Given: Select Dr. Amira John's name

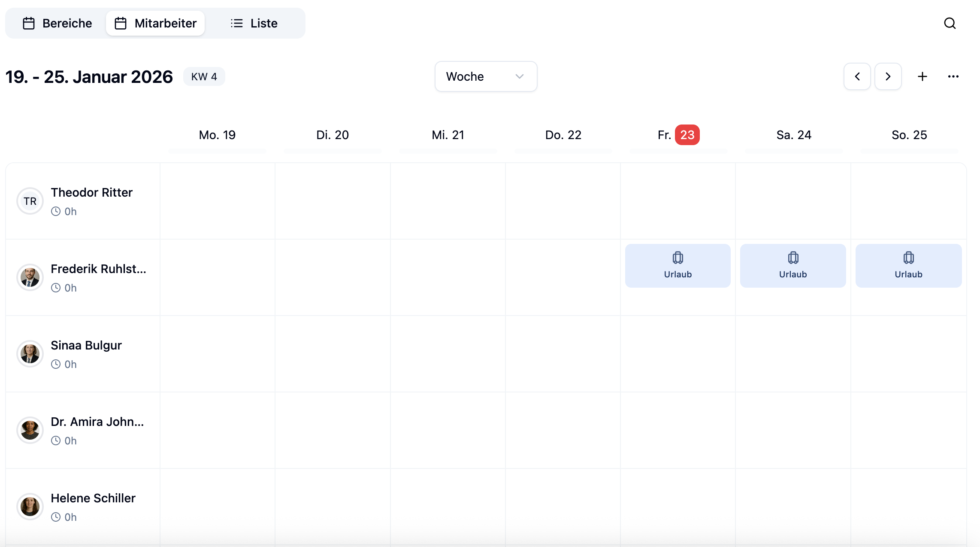Looking at the screenshot, I should coord(97,422).
